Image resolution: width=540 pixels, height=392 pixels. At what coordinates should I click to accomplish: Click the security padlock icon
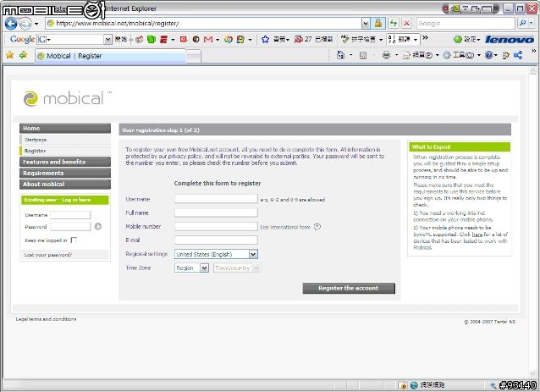(x=377, y=24)
